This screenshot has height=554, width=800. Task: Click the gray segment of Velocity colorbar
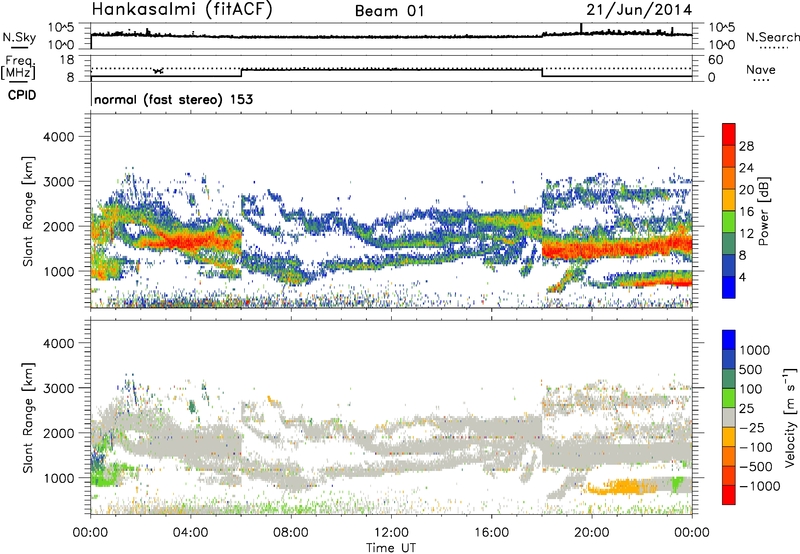(729, 417)
